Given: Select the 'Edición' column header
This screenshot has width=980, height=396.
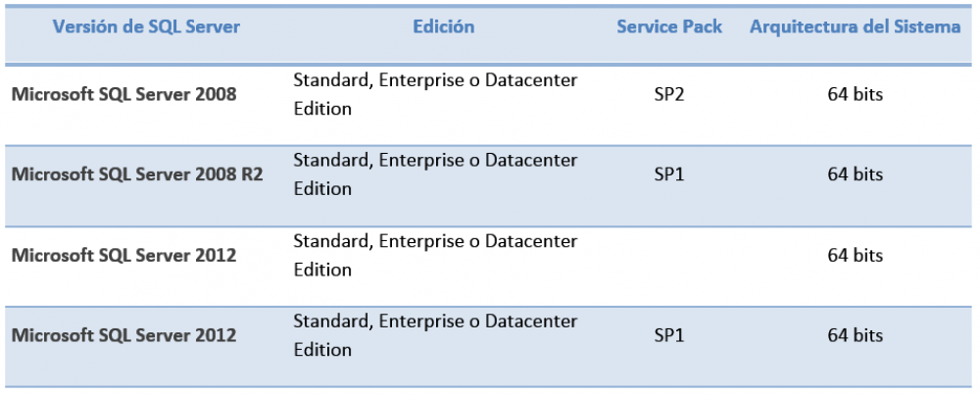Looking at the screenshot, I should pos(443,26).
